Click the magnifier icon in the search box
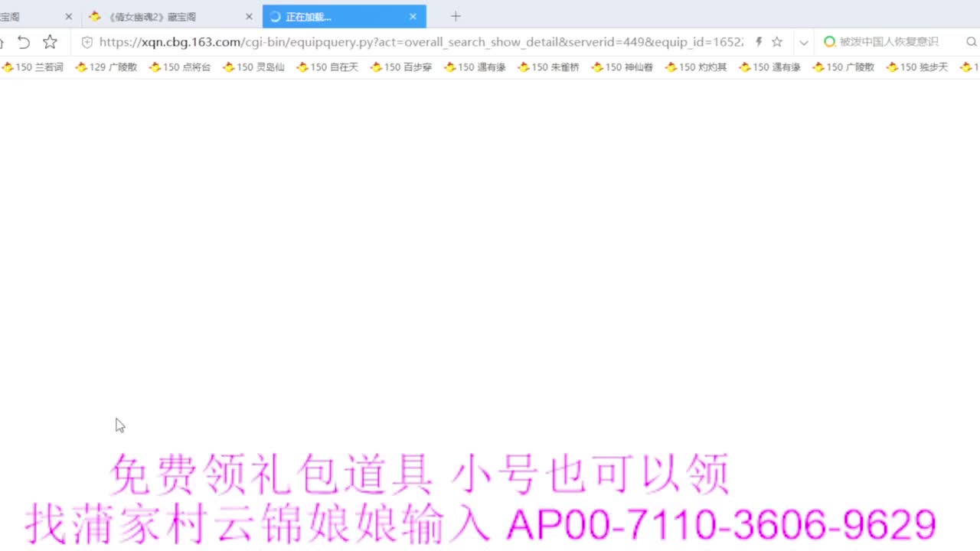This screenshot has width=980, height=551. pos(971,42)
